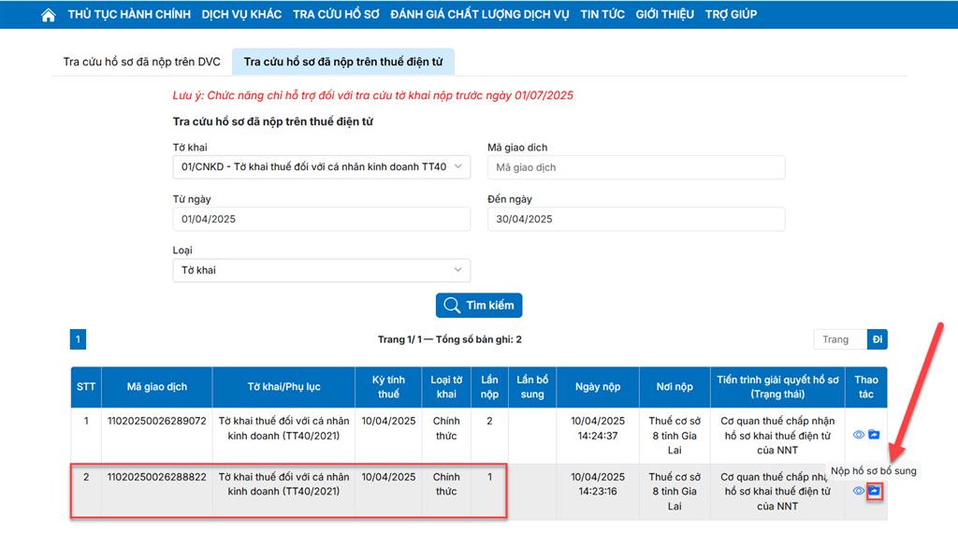Click the 'Trang' page number input
Viewport: 958px width, 560px height.
(x=839, y=339)
